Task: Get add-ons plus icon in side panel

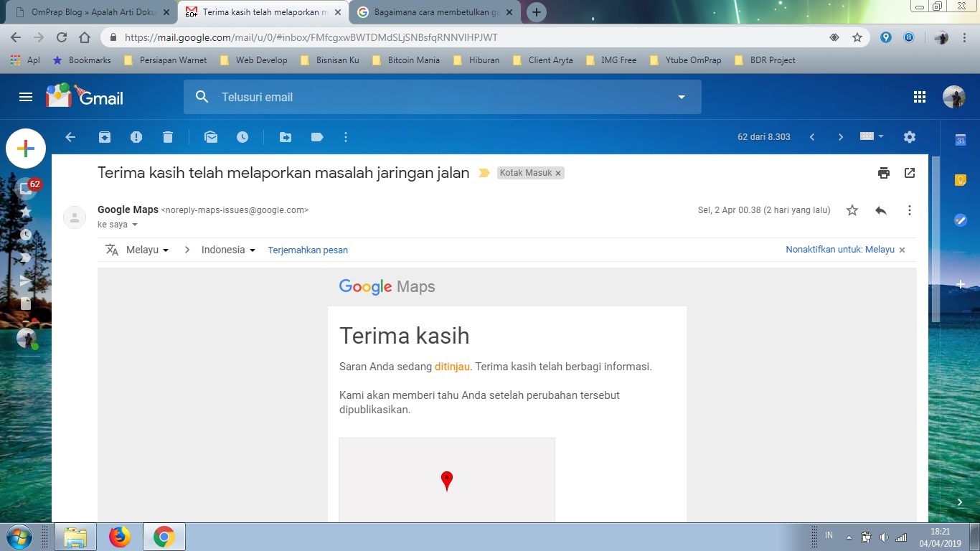Action: point(961,285)
